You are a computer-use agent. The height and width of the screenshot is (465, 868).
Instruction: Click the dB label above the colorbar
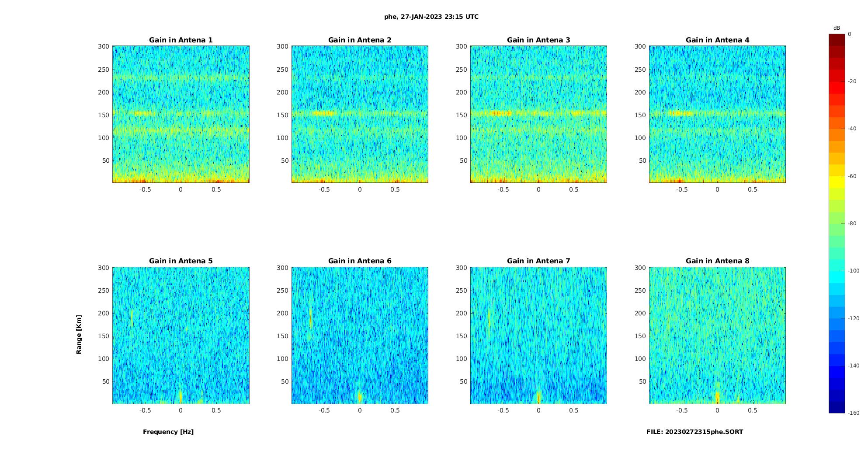tap(837, 28)
